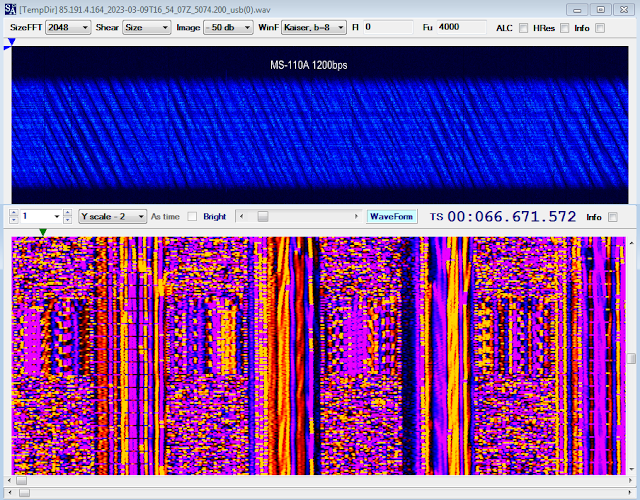
Task: Click the bottom horizontal scrollbar left arrow
Action: click(x=10, y=493)
